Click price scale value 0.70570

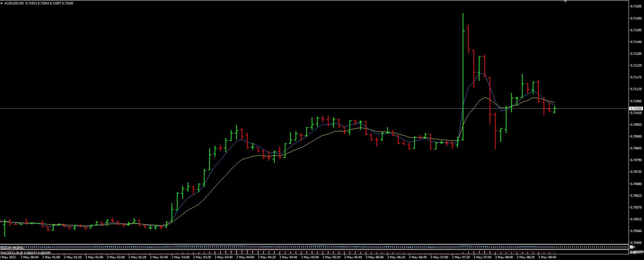click(636, 207)
